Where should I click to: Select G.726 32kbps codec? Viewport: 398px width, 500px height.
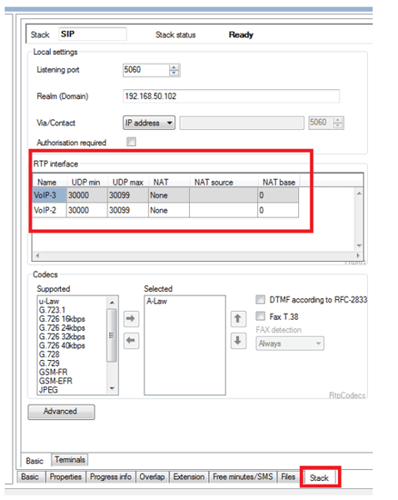click(x=62, y=336)
